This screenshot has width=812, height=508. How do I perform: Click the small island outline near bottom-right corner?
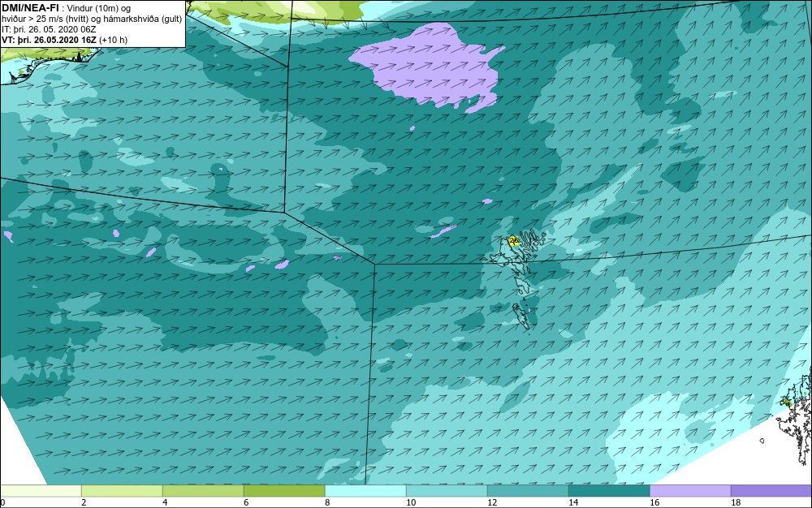coord(762,441)
